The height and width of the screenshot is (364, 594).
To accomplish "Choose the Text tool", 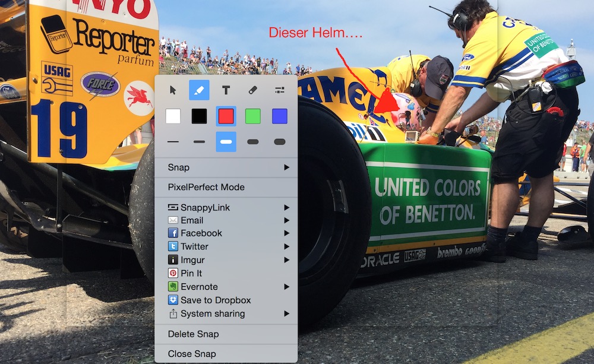I will (x=226, y=90).
